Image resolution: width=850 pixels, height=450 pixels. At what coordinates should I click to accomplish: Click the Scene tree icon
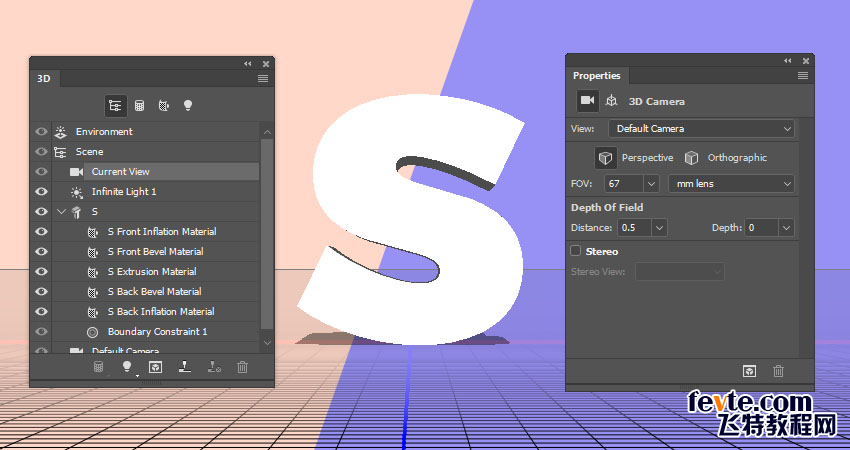60,152
